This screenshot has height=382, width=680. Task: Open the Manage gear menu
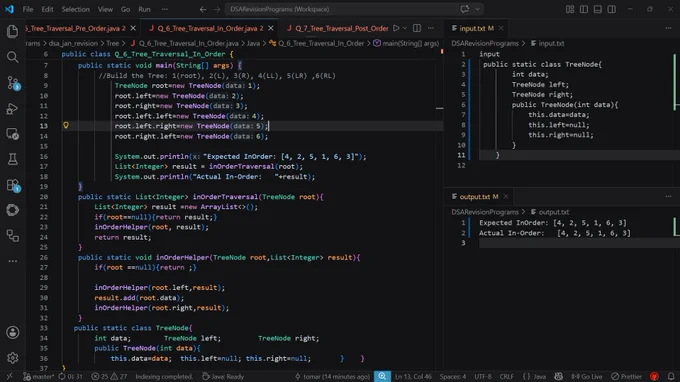pos(13,358)
